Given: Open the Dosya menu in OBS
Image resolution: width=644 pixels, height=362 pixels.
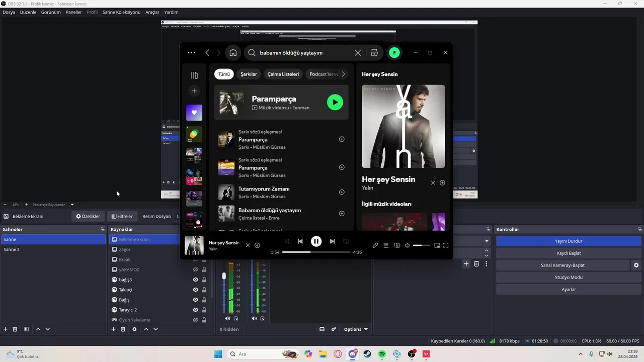Looking at the screenshot, I should pos(9,12).
